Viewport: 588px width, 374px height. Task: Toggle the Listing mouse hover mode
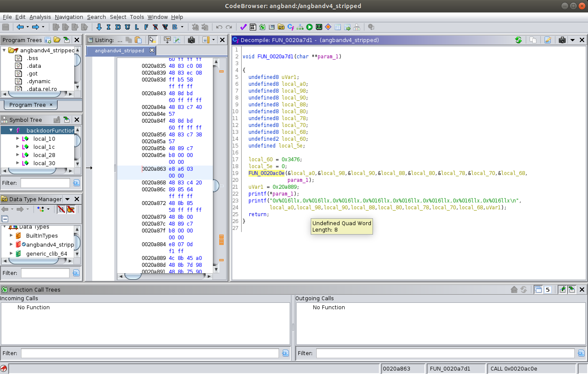152,40
